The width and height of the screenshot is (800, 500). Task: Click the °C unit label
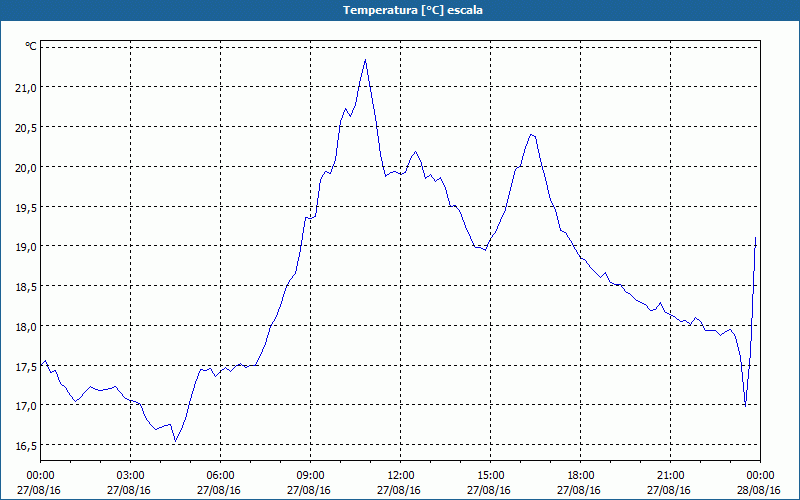point(31,46)
